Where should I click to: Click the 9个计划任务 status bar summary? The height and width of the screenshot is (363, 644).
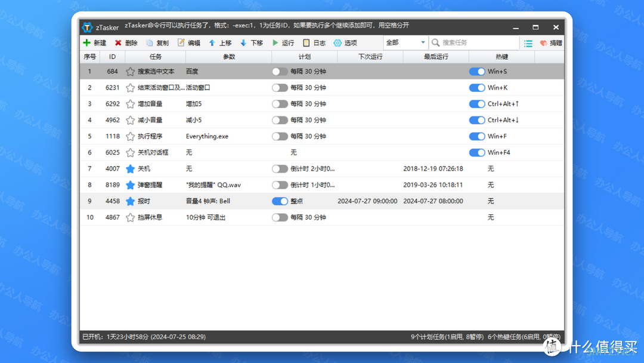point(447,337)
